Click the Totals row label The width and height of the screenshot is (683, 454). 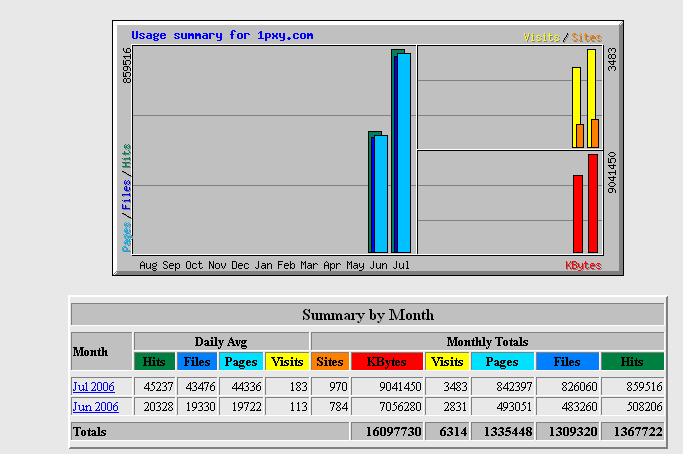pos(90,432)
